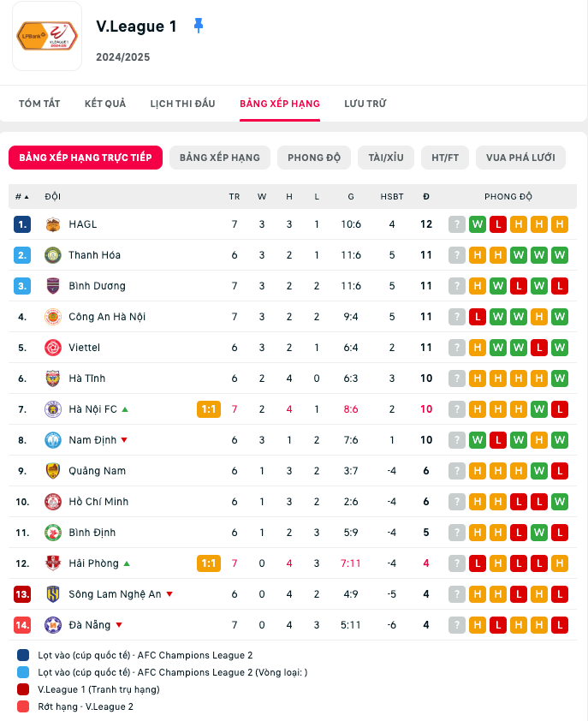Viewport: 588px width, 721px height.
Task: Select the BẢNG XẾP HẠNG TRỰC TIẾP filter
Action: click(x=86, y=158)
